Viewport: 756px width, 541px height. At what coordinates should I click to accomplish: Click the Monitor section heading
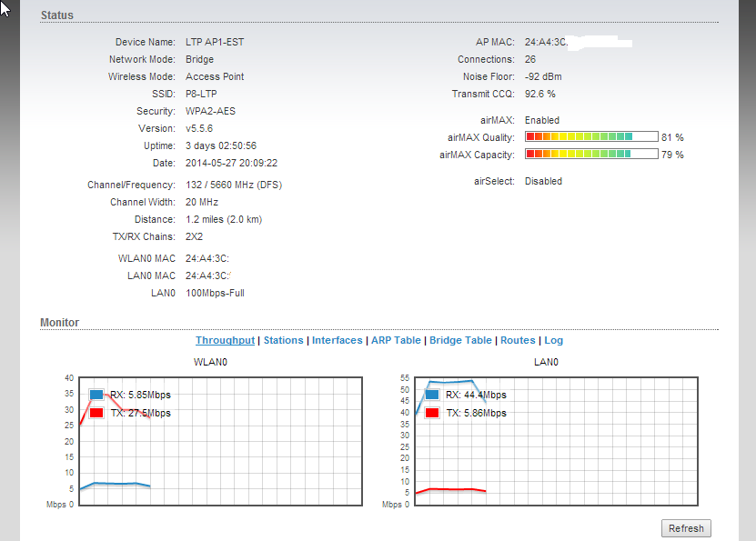pos(59,322)
